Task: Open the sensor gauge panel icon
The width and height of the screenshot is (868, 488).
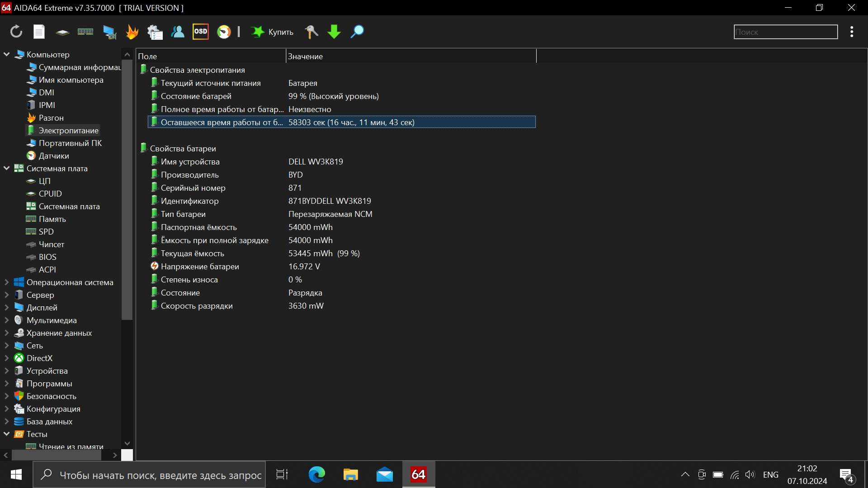Action: point(224,32)
